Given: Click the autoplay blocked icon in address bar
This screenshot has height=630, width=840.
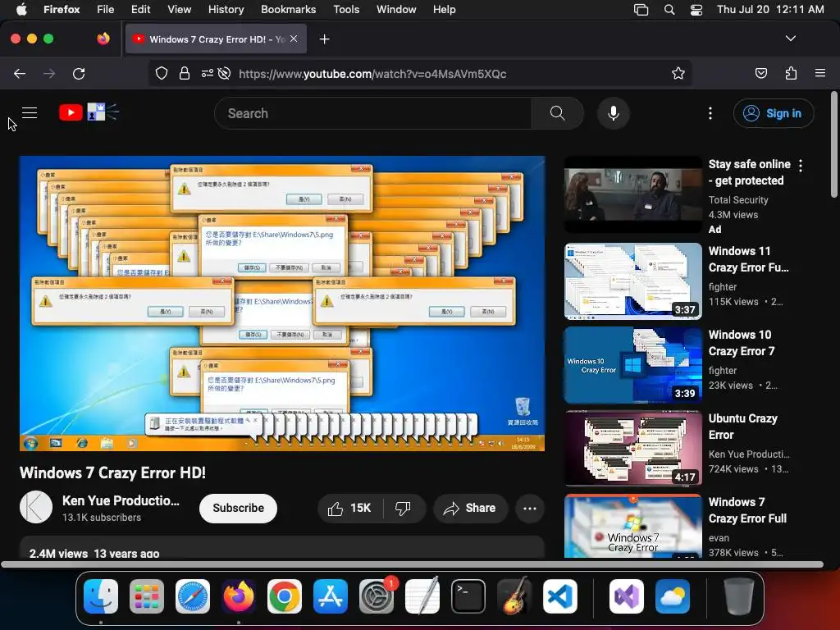Looking at the screenshot, I should click(x=225, y=73).
